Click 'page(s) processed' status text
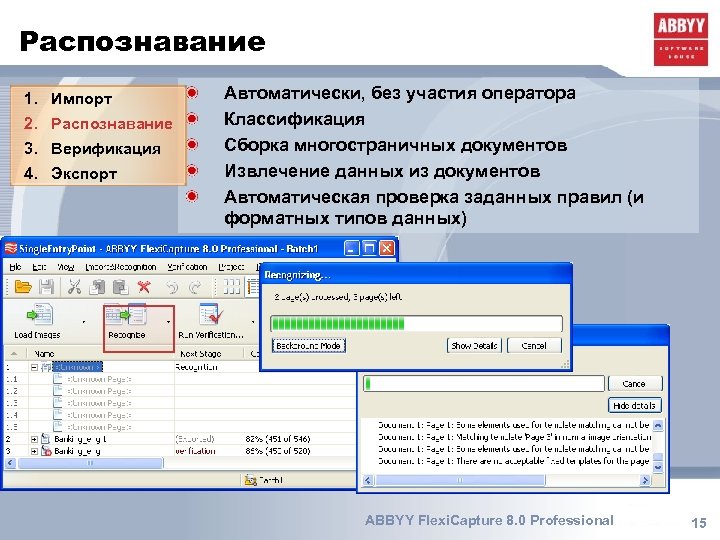720x540 pixels. [338, 297]
